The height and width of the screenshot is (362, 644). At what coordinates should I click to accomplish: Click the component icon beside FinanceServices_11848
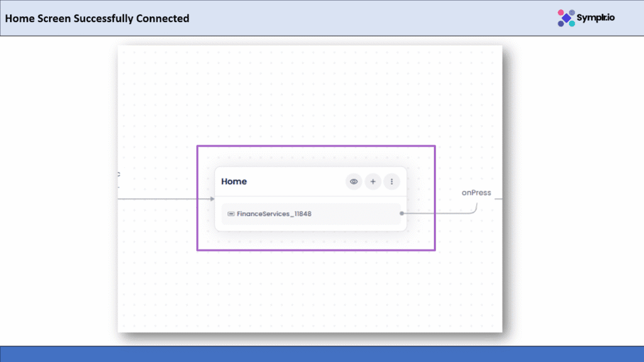pos(231,214)
